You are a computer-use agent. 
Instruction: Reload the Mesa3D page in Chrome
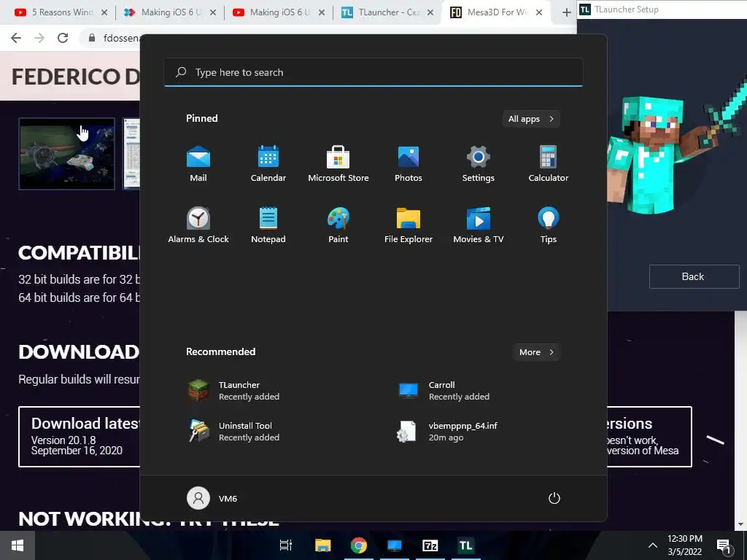63,38
